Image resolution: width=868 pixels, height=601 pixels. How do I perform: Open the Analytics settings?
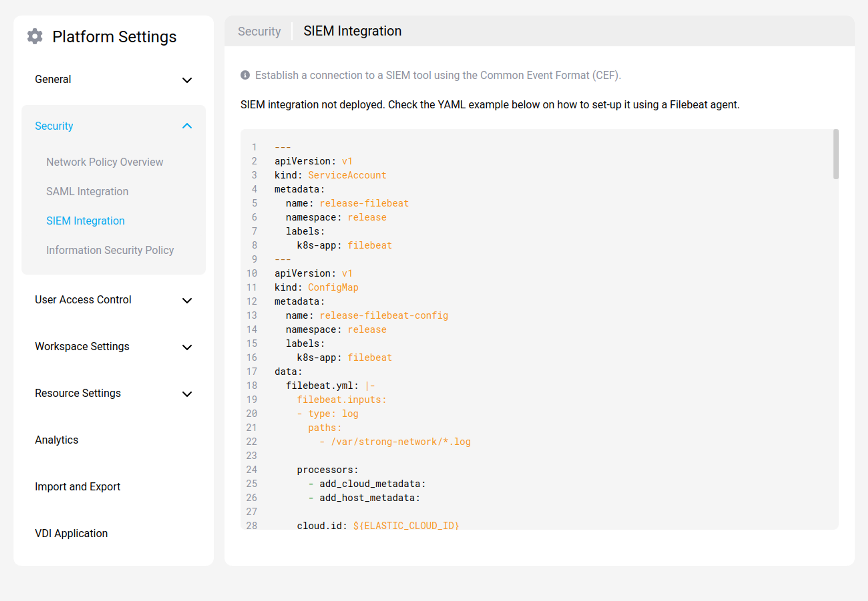click(56, 440)
